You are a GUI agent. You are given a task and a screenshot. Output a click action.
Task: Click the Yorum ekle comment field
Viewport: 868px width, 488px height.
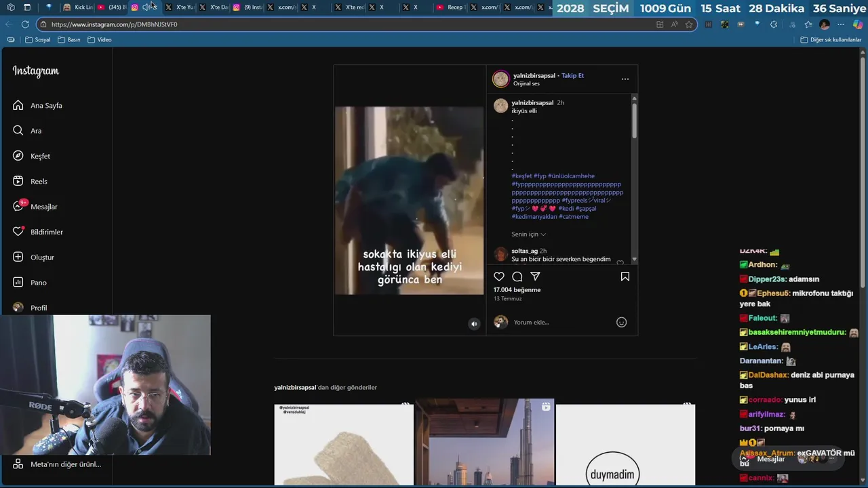pos(561,323)
